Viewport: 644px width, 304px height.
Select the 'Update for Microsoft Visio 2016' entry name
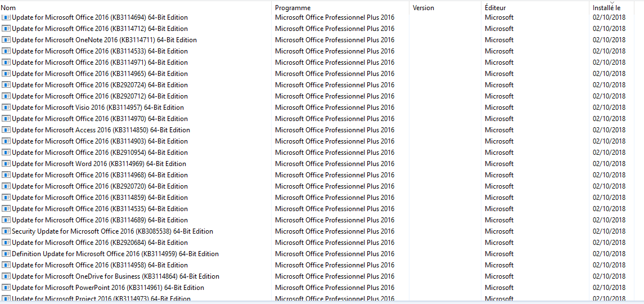click(98, 108)
